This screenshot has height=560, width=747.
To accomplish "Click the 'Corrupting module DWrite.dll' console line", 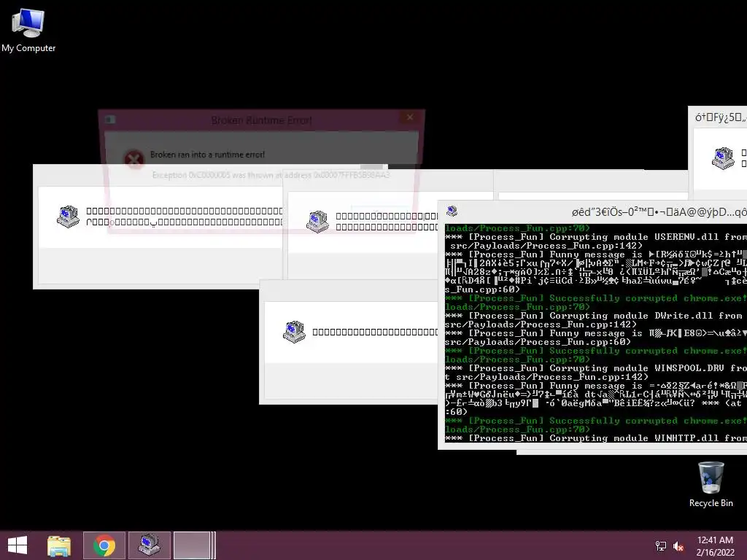I will click(595, 316).
